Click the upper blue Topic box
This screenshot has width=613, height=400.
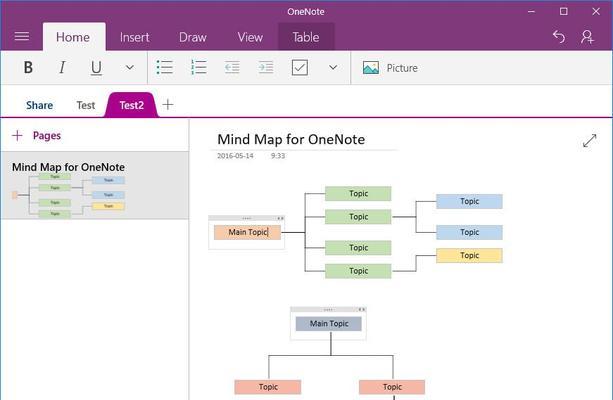click(x=469, y=201)
